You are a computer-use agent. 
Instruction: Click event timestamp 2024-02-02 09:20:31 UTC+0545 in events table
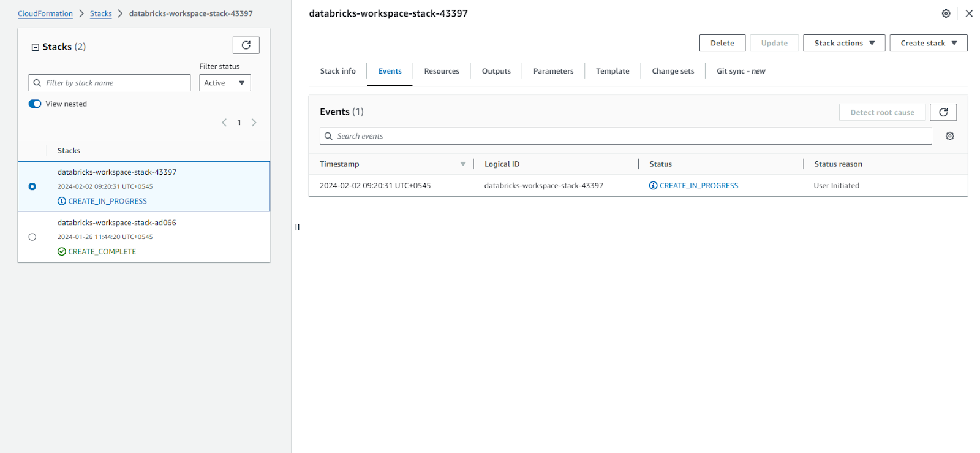tap(375, 186)
